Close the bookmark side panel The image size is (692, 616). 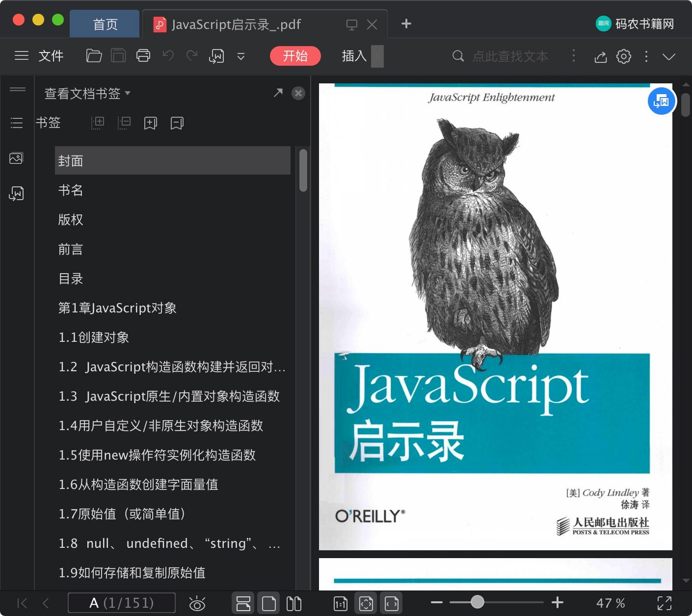pos(298,93)
